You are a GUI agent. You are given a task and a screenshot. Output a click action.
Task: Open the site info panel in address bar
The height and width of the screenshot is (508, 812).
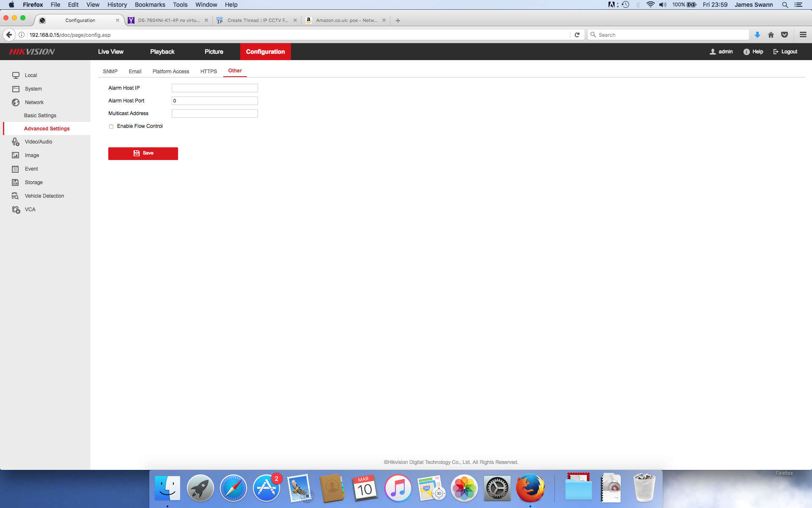pyautogui.click(x=21, y=35)
